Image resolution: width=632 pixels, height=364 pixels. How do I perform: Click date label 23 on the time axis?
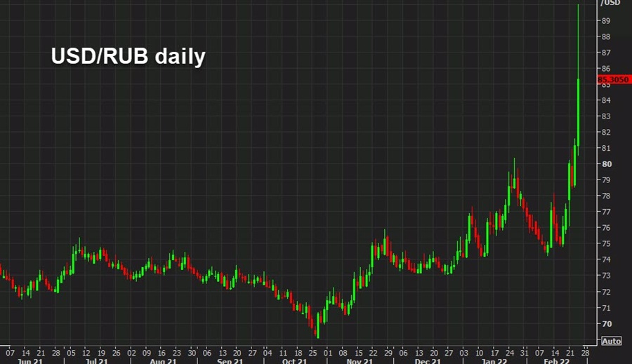pos(176,353)
